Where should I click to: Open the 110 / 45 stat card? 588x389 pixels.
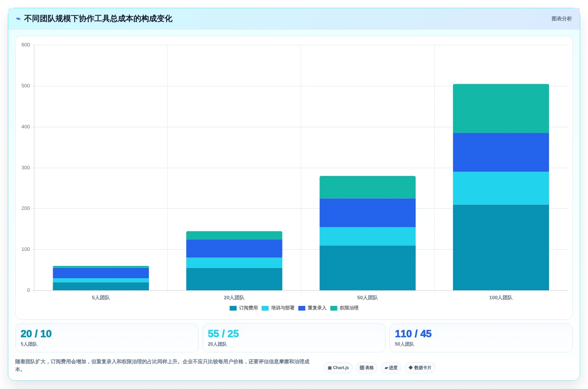[481, 338]
